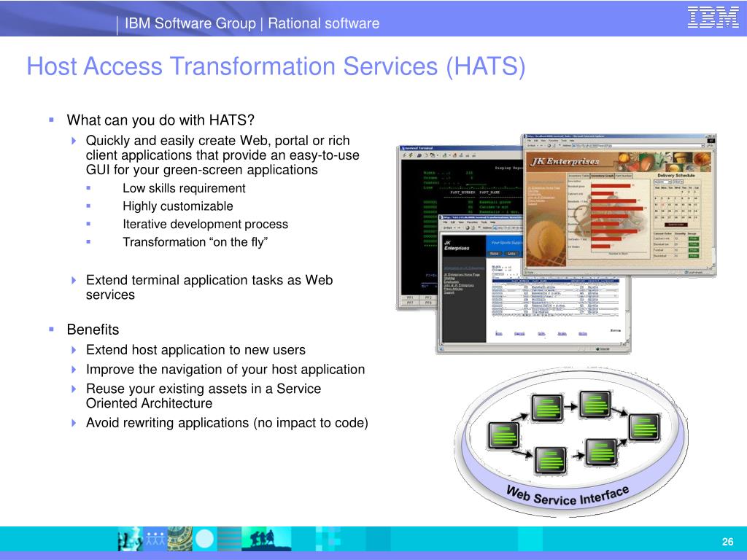Click the "Benefits" heading
Viewport: 747px width, 560px height.
point(93,330)
